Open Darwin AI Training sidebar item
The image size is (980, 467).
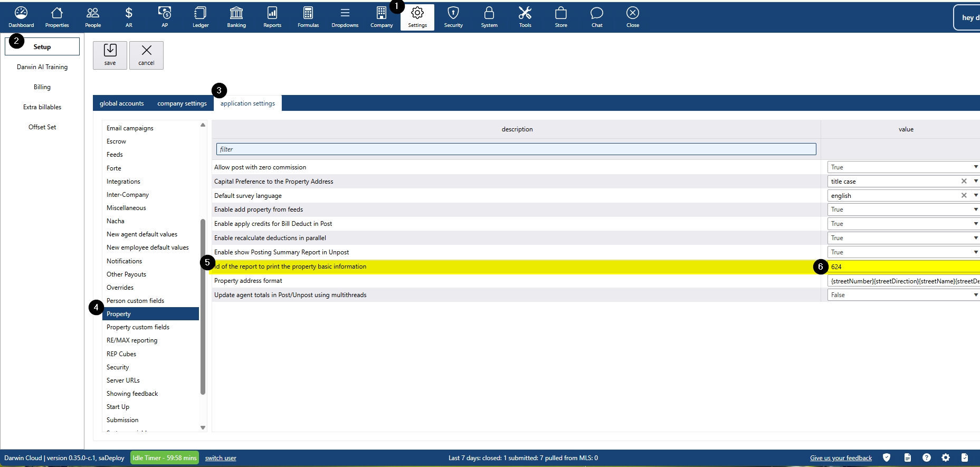point(42,67)
